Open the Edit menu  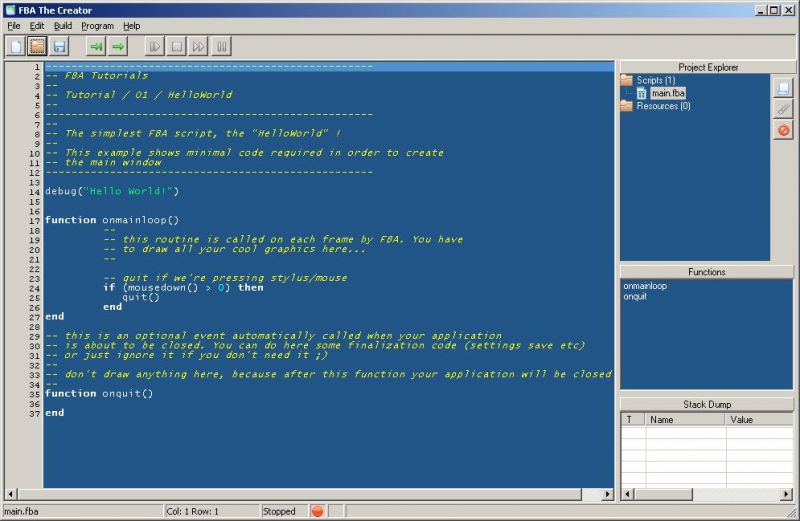[37, 26]
